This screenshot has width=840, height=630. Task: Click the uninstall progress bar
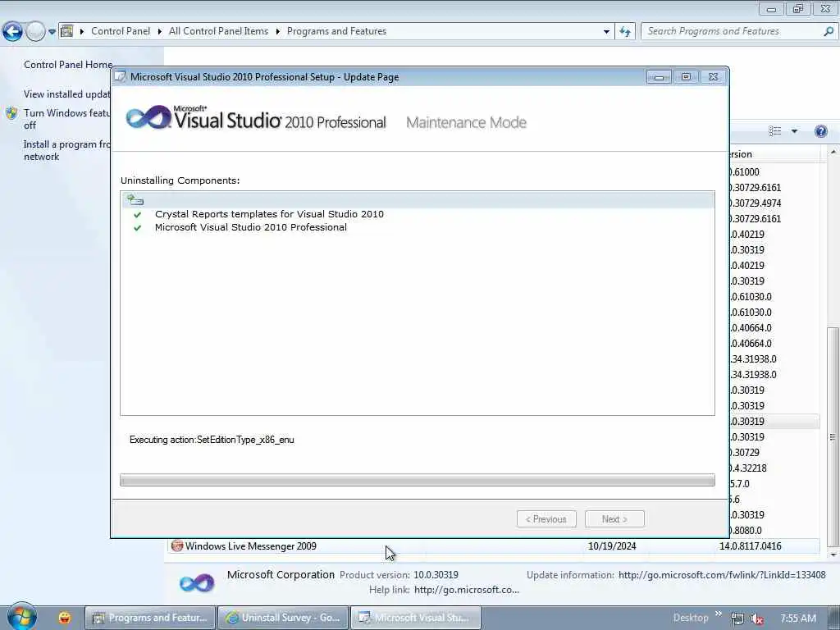pyautogui.click(x=418, y=480)
